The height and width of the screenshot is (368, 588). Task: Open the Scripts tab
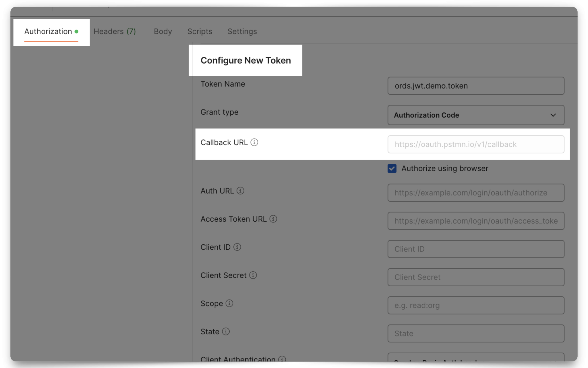[200, 31]
